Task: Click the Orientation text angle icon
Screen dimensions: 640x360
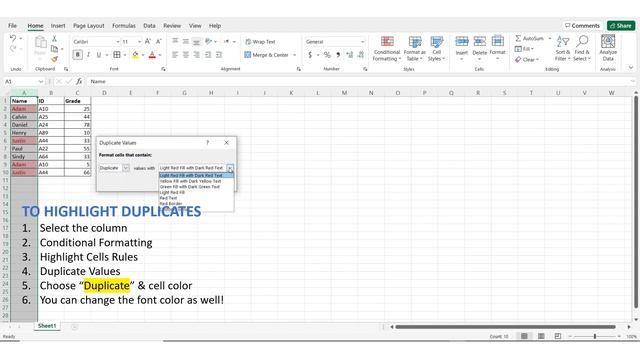Action: tap(208, 41)
